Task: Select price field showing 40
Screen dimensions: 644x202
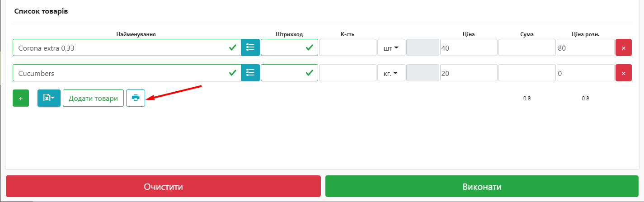Action: coord(469,47)
